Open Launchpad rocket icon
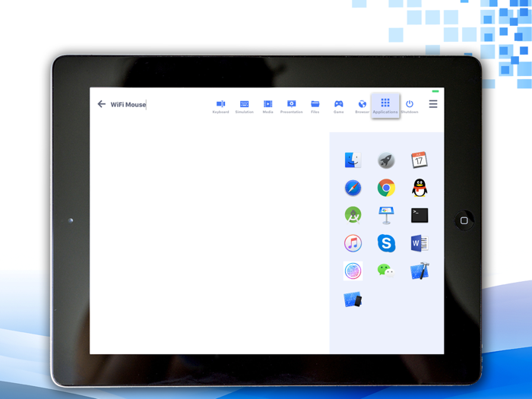Image resolution: width=532 pixels, height=399 pixels. (x=386, y=160)
